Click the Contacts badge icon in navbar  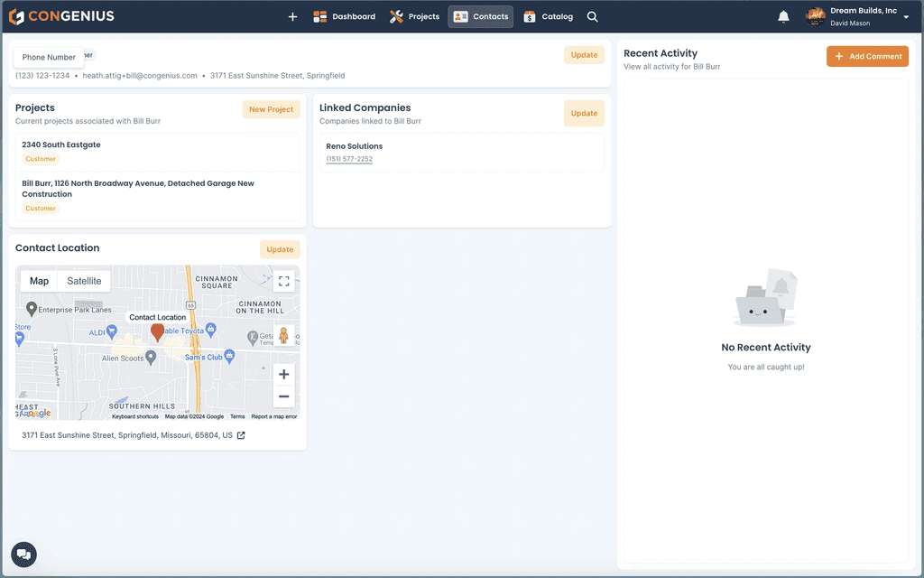click(x=462, y=16)
